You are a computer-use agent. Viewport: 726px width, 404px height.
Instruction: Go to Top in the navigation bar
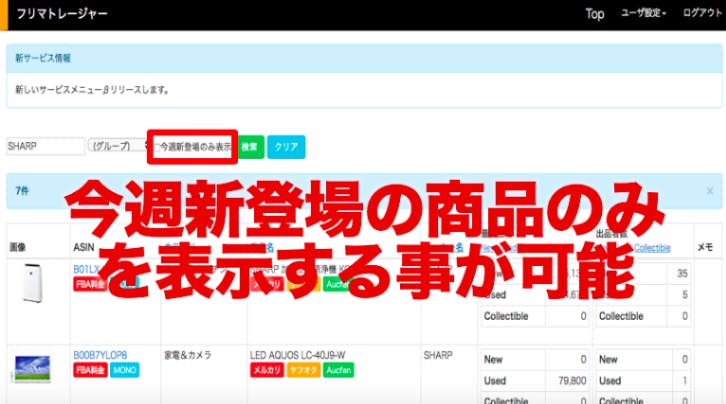(x=594, y=14)
